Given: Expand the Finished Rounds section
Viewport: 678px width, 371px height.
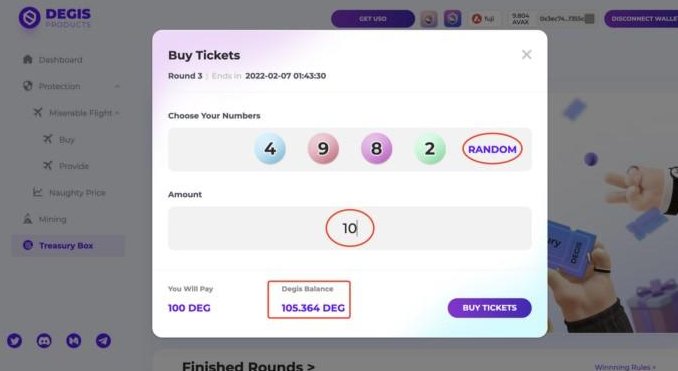Looking at the screenshot, I should (x=248, y=366).
